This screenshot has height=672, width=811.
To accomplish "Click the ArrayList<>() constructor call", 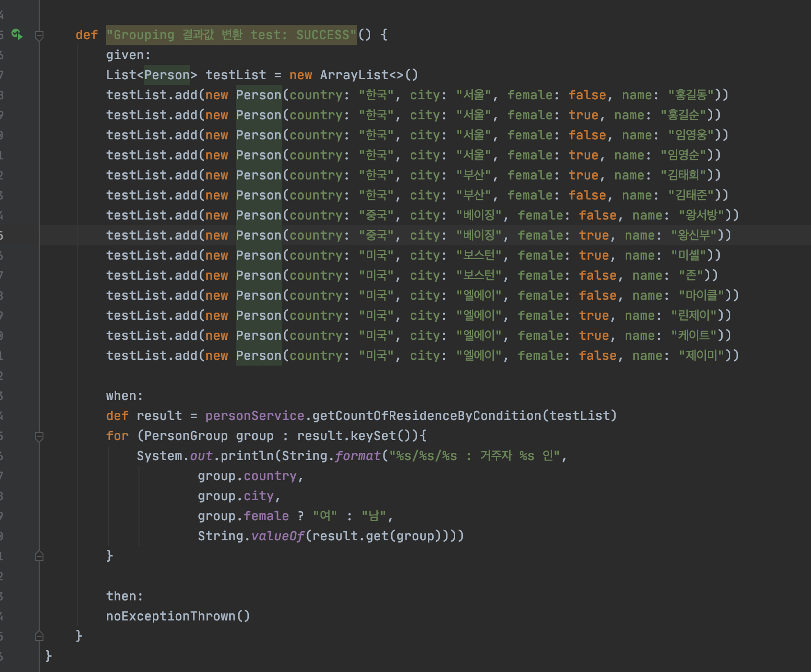I will [369, 75].
